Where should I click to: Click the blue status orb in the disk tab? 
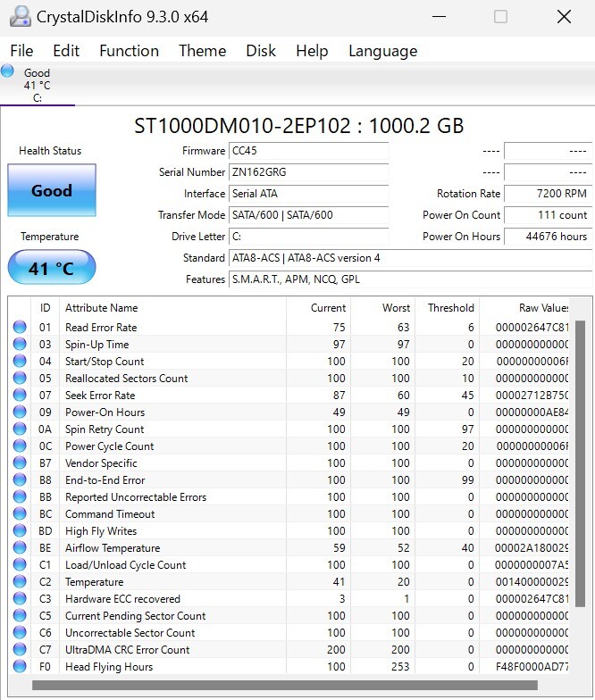pyautogui.click(x=7, y=71)
